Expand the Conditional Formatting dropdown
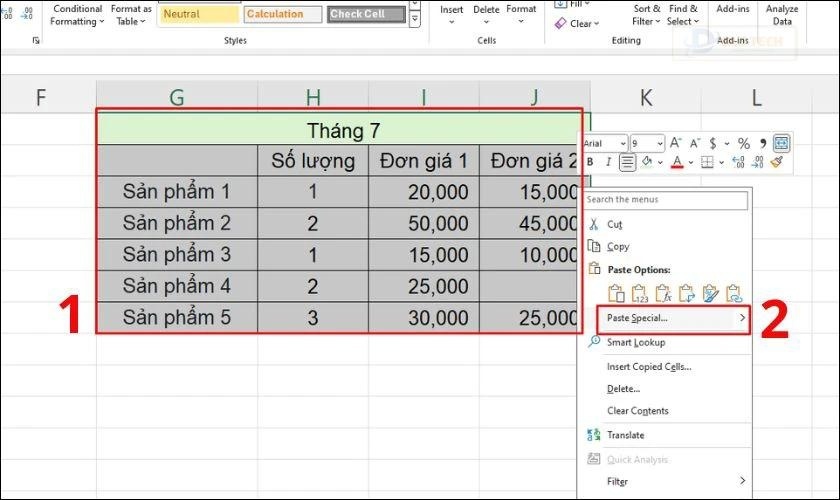This screenshot has height=500, width=840. (76, 15)
